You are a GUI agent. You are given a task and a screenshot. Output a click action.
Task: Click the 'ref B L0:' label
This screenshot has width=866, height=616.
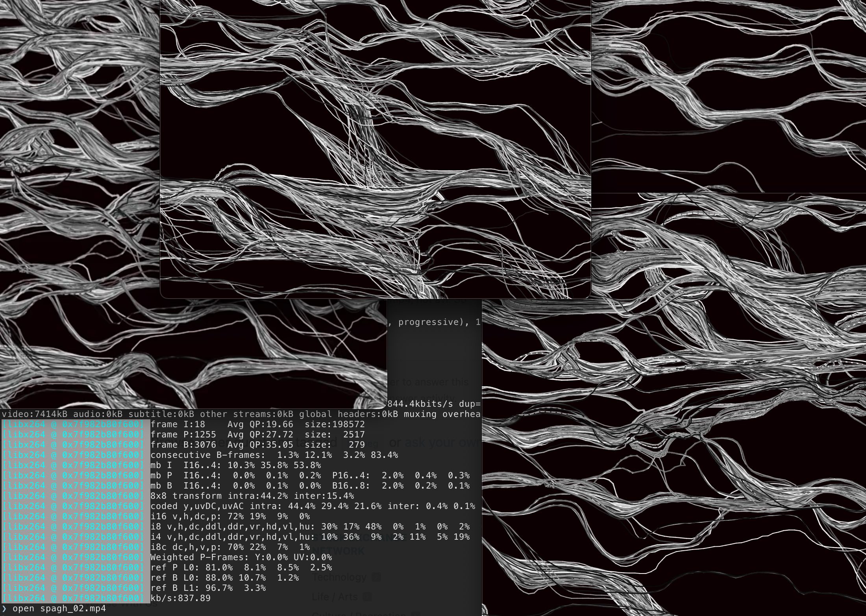(175, 578)
